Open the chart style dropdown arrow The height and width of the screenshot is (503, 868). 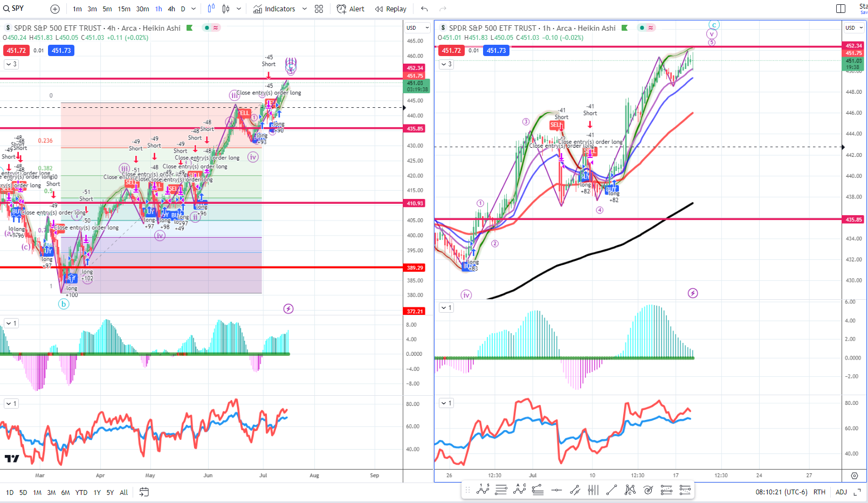coord(239,9)
